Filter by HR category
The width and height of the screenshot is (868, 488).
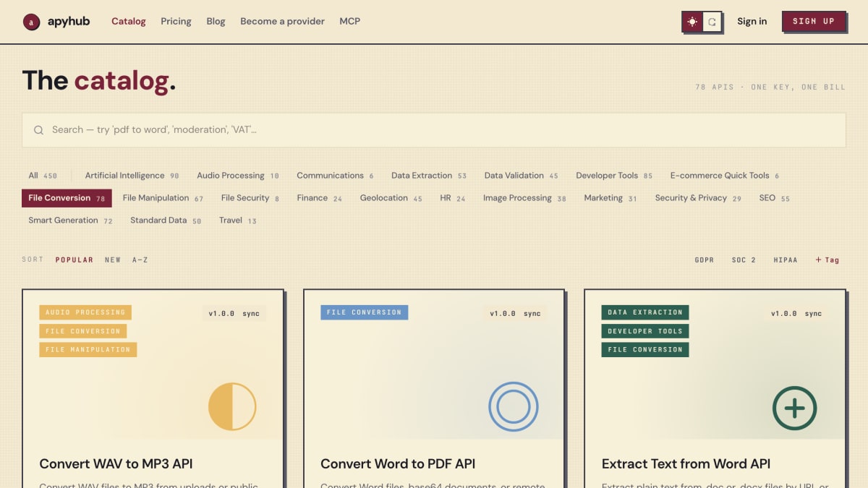coord(452,198)
